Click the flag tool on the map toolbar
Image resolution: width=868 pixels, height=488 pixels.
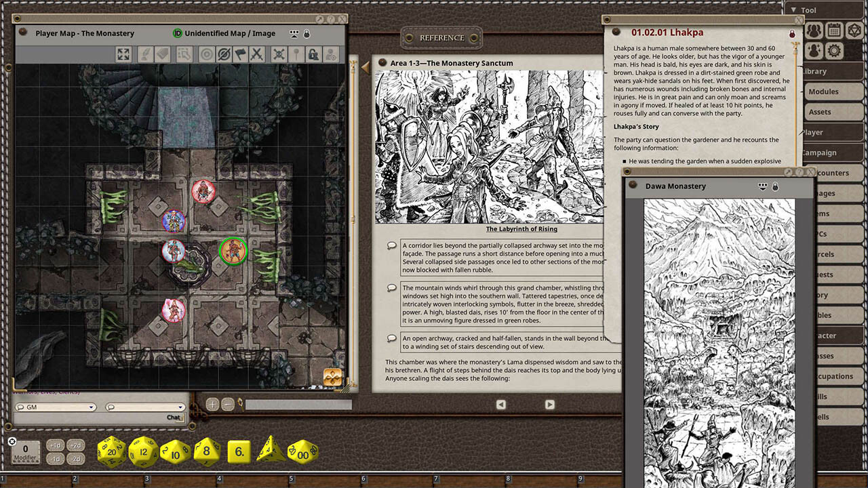pos(241,54)
